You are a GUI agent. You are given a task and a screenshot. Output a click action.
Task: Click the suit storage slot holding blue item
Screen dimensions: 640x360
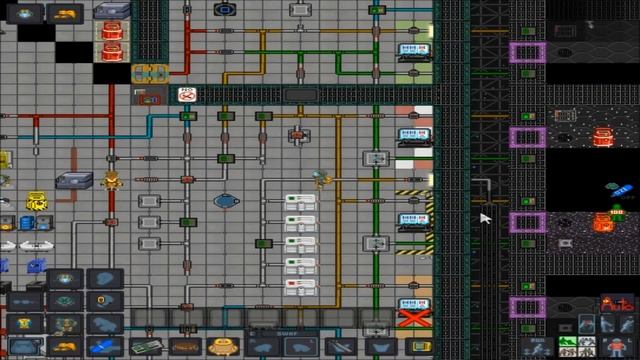click(104, 347)
